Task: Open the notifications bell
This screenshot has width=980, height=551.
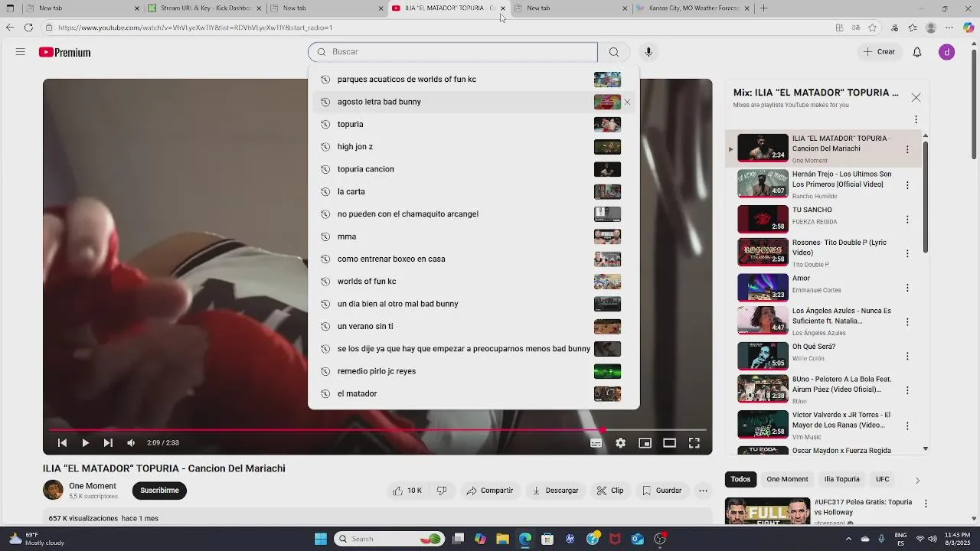Action: click(x=917, y=52)
